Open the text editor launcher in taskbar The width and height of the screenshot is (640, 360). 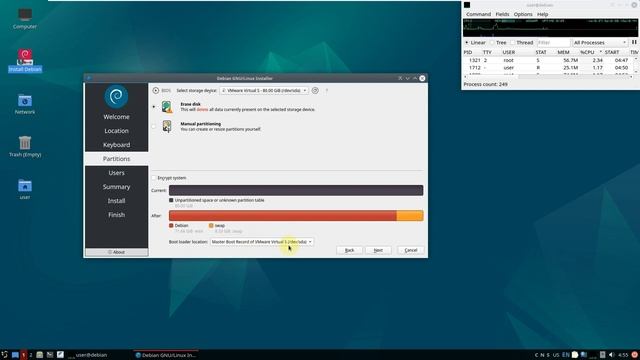tap(60, 355)
